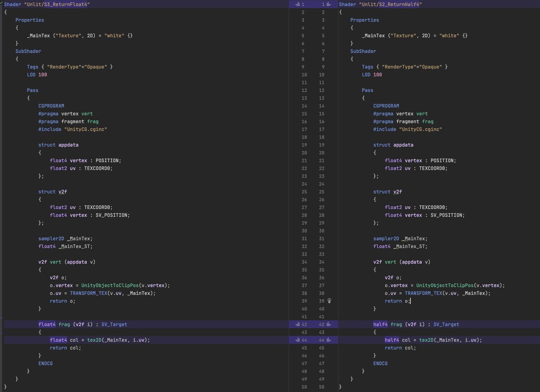The height and width of the screenshot is (392, 540).
Task: Click "ENDCG" in the S2_ReturnHalf4 pane
Action: point(380,363)
